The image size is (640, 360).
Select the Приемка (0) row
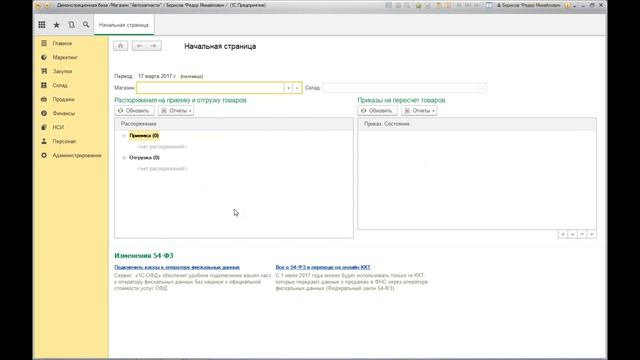tap(144, 136)
